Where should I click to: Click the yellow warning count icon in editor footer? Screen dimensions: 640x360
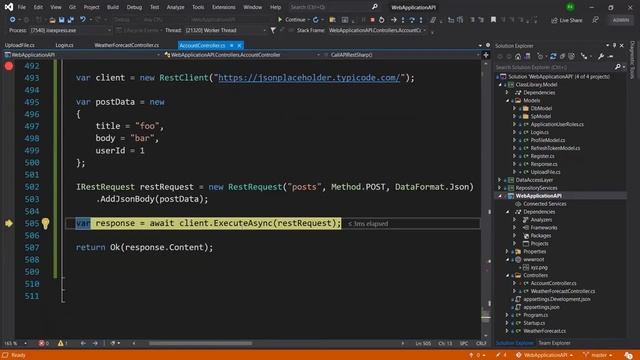60,343
